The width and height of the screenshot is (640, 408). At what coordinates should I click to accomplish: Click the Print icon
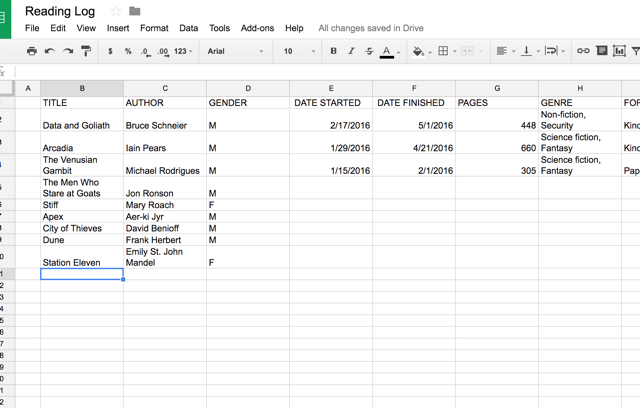coord(31,51)
